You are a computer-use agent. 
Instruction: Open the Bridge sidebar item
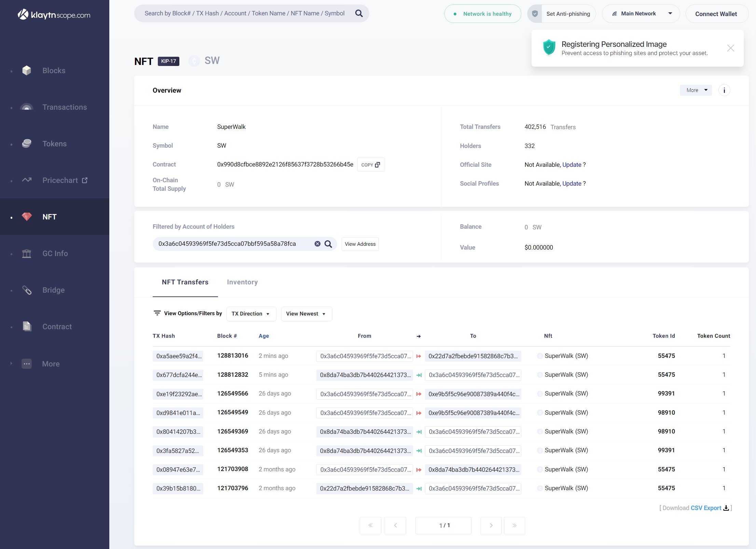[53, 290]
